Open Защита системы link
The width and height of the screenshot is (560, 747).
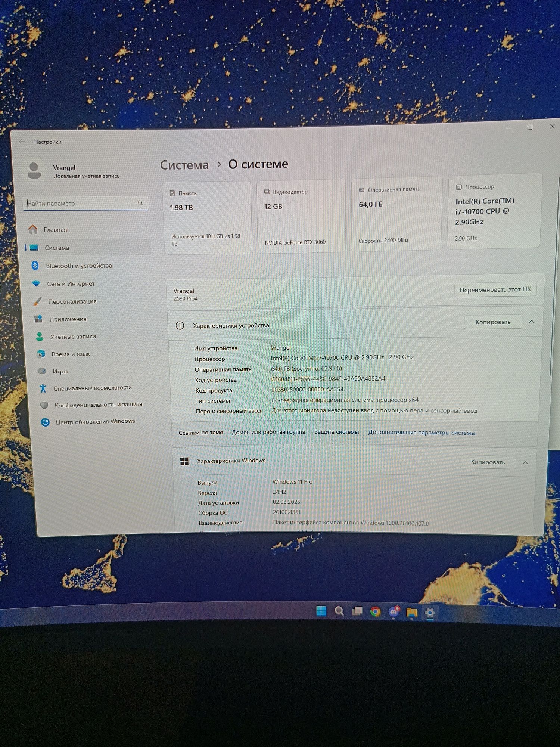click(x=336, y=432)
